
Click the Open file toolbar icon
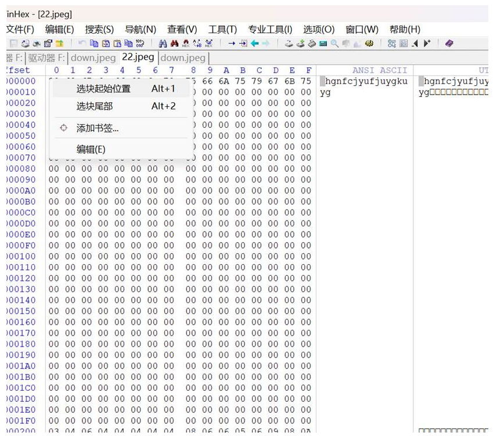click(26, 44)
